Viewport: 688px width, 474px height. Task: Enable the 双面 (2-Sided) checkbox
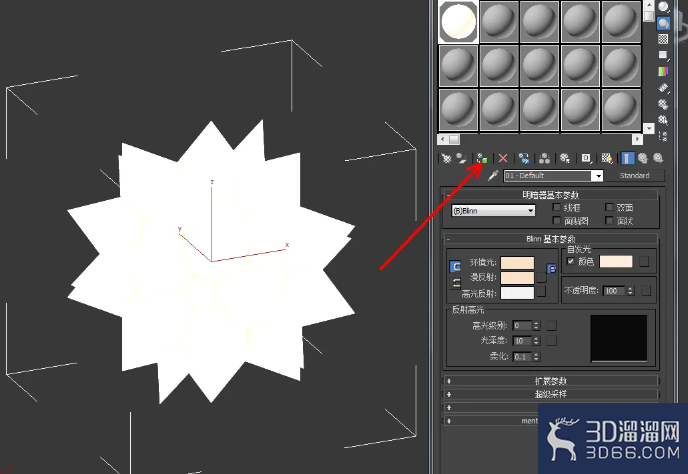point(609,207)
